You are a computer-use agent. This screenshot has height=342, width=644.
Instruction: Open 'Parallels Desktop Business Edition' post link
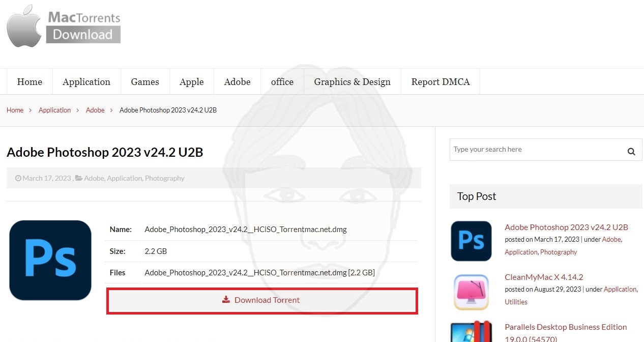pyautogui.click(x=566, y=332)
